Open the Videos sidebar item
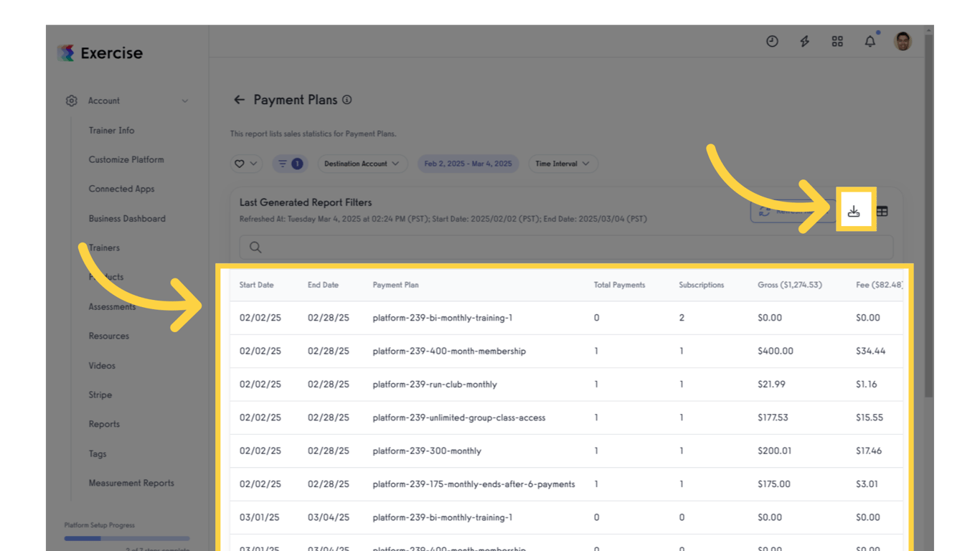980x551 pixels. (x=102, y=366)
